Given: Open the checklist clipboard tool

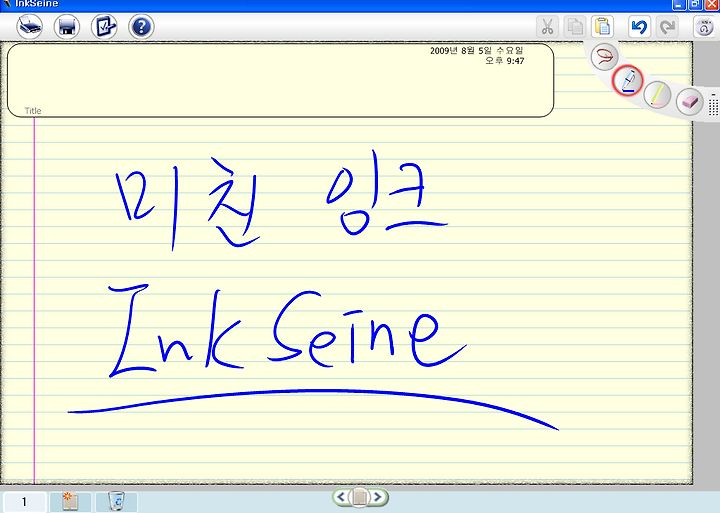Looking at the screenshot, I should click(104, 27).
